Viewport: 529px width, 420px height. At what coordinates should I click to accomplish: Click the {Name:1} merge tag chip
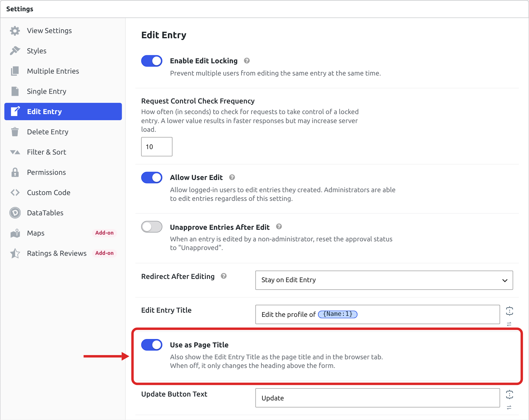coord(338,314)
